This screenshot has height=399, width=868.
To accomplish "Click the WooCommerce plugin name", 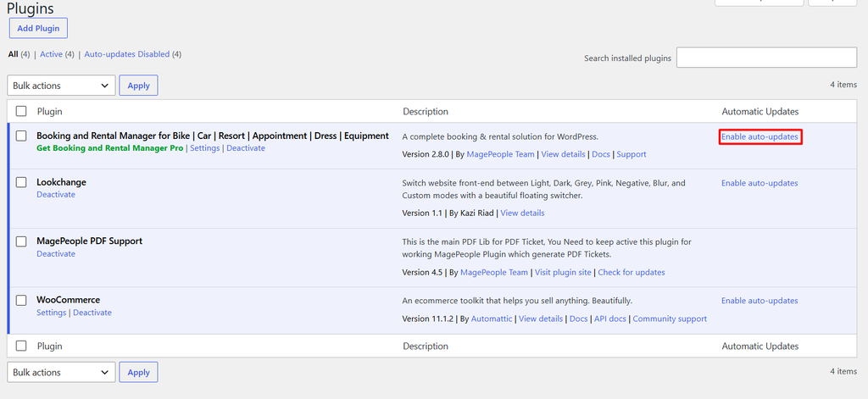I will 68,300.
